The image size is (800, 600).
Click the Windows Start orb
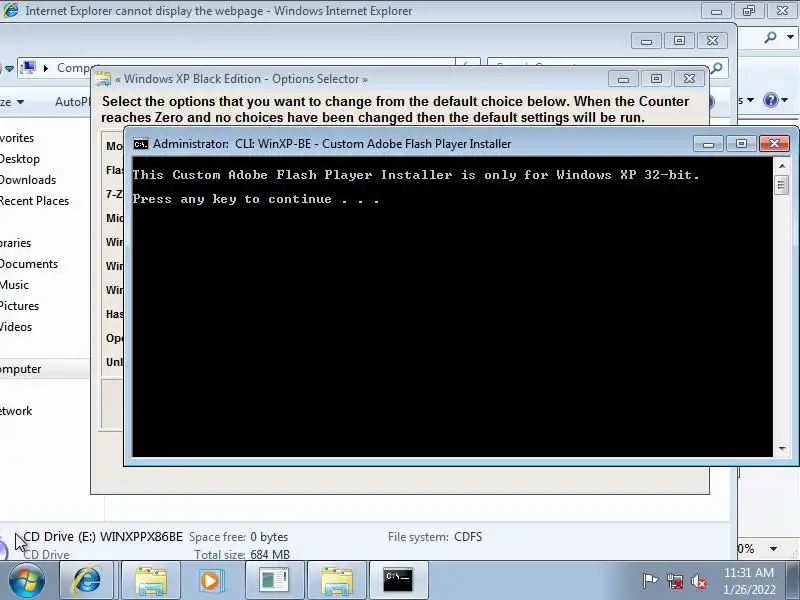tap(26, 581)
